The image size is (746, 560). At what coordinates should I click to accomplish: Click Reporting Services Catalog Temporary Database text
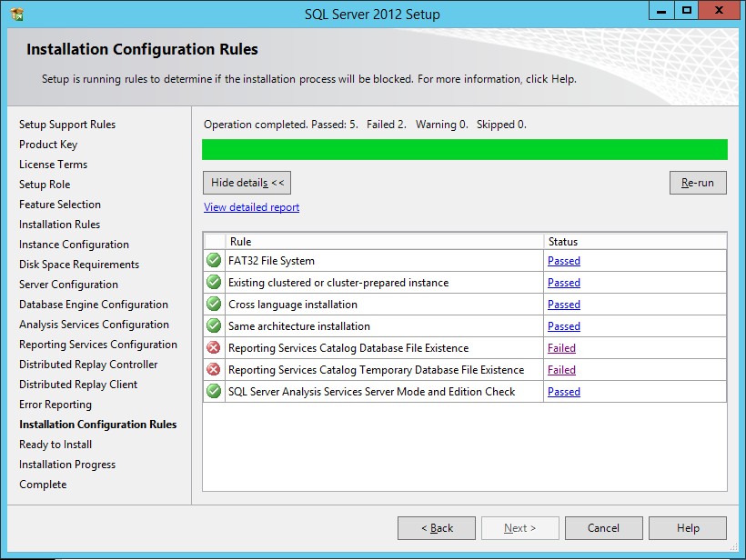376,369
